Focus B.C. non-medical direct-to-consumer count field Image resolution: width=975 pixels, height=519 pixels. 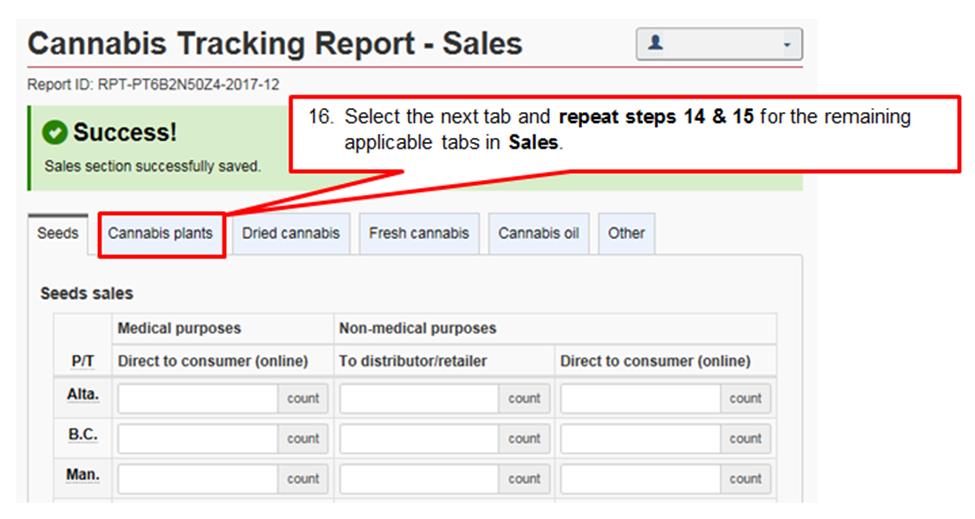click(x=641, y=438)
